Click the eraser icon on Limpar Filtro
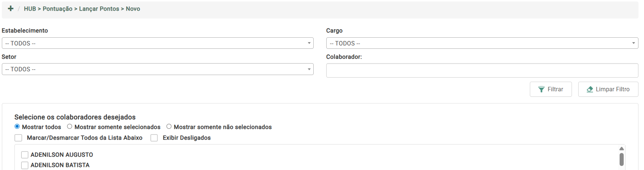The width and height of the screenshot is (644, 170). click(590, 89)
